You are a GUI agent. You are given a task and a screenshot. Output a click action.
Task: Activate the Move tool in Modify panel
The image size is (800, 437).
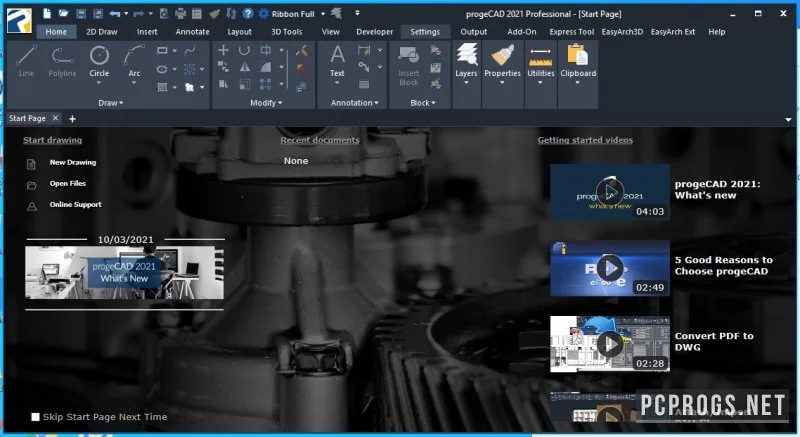click(223, 50)
